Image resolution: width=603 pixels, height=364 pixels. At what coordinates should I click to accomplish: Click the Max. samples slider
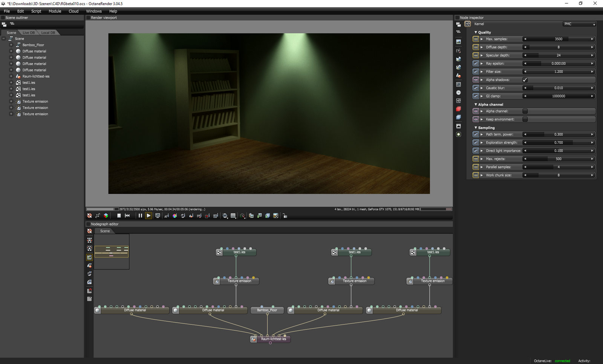point(558,39)
